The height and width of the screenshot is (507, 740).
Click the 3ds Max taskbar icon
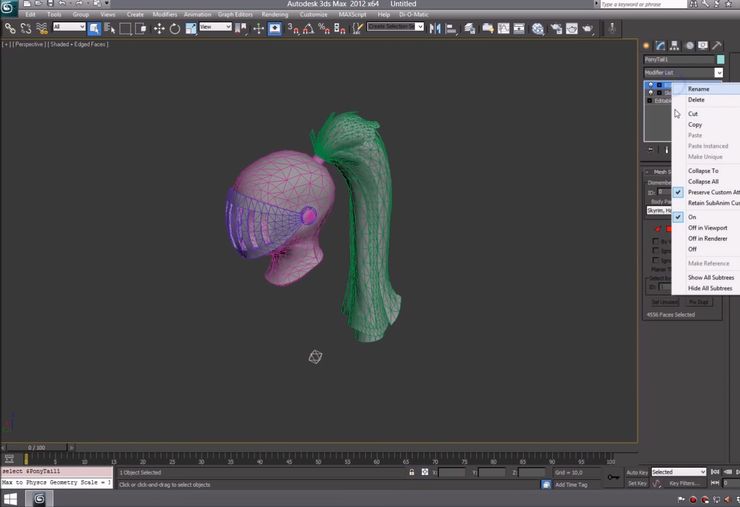39,498
